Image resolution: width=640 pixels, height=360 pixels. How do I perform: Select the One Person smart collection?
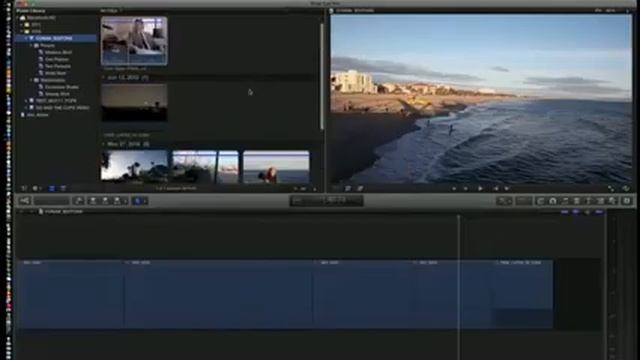coord(57,59)
